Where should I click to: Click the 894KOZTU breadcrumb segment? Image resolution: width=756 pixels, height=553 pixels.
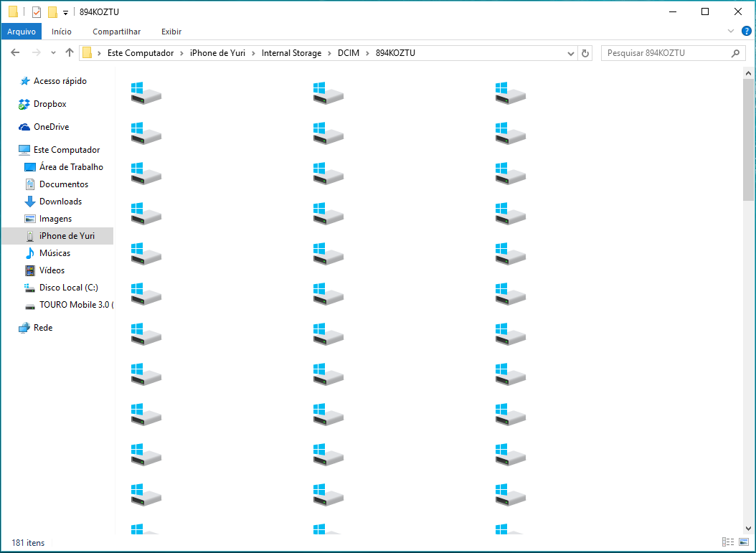click(395, 53)
